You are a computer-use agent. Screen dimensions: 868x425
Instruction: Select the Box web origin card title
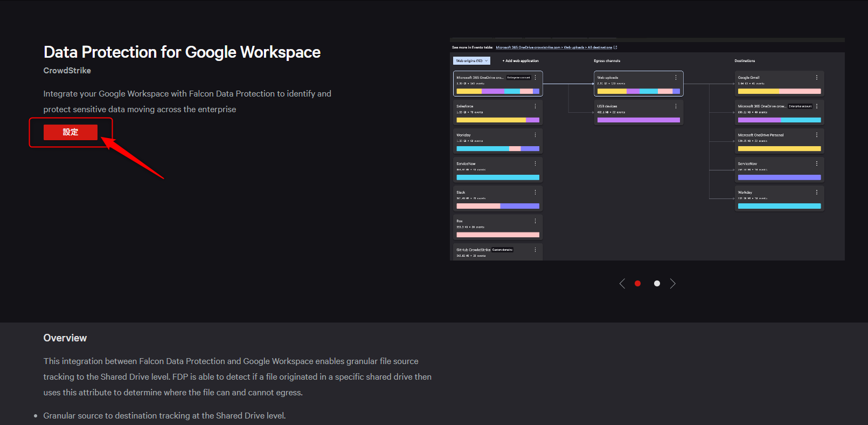[x=460, y=221]
